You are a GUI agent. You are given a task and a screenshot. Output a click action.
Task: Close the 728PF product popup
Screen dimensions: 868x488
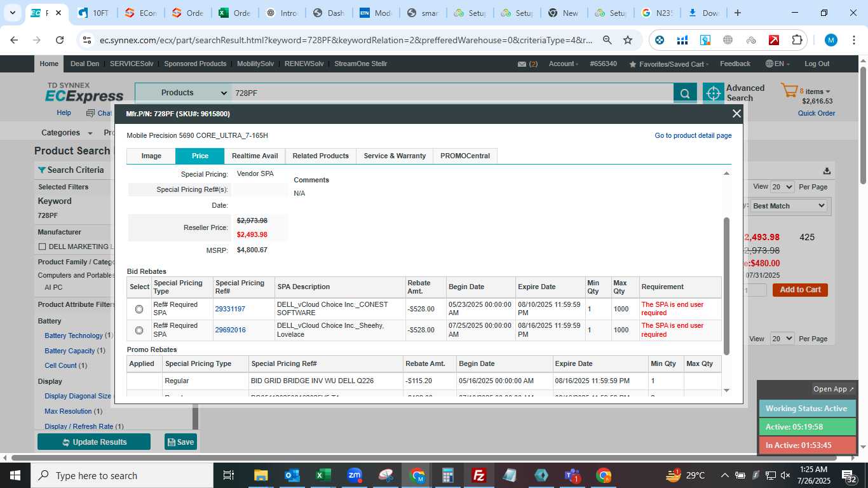coord(736,114)
